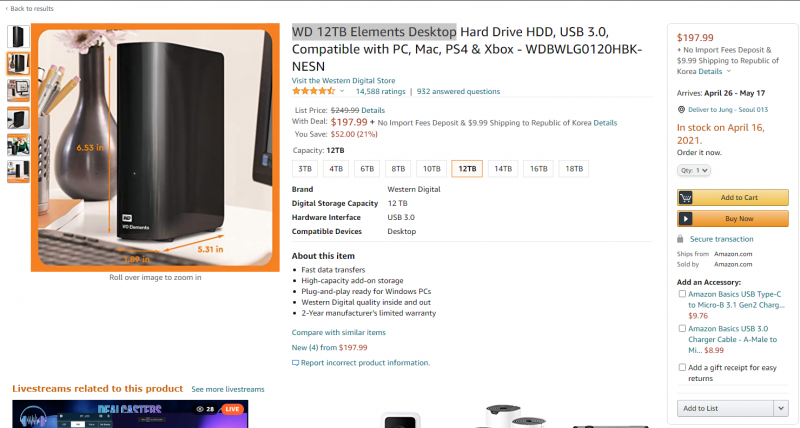Image resolution: width=800 pixels, height=428 pixels.
Task: Check Amazon Basics USB Type-C accessory
Action: pos(682,294)
